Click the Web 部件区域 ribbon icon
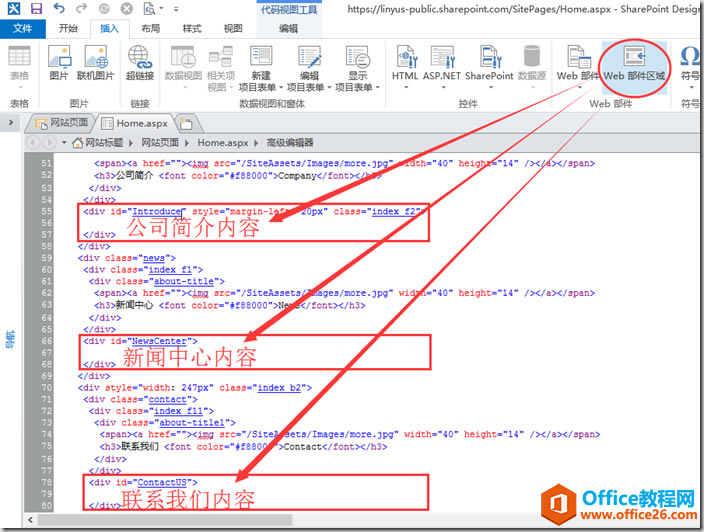 coord(633,62)
